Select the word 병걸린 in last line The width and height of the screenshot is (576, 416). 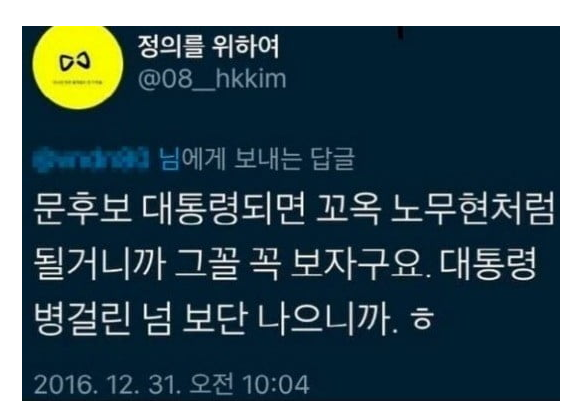pyautogui.click(x=82, y=318)
